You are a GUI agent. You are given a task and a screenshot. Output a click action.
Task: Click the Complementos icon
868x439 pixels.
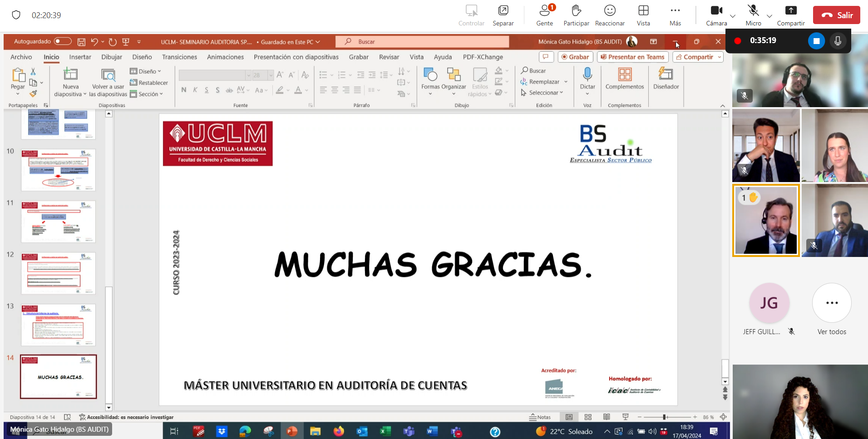click(x=625, y=78)
